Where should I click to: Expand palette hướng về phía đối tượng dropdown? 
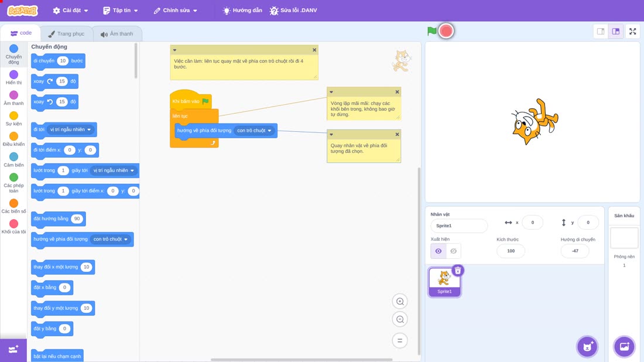click(111, 239)
